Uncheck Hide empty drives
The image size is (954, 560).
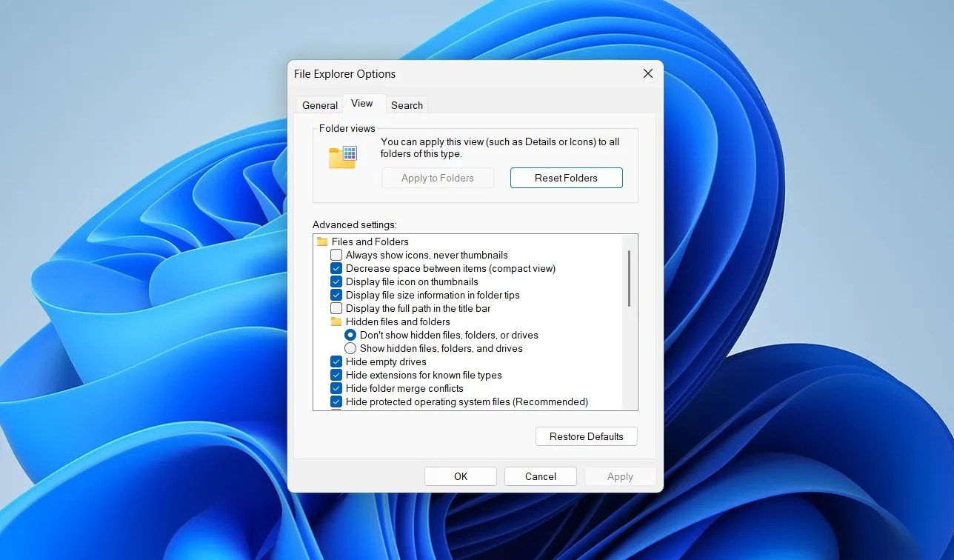coord(336,361)
